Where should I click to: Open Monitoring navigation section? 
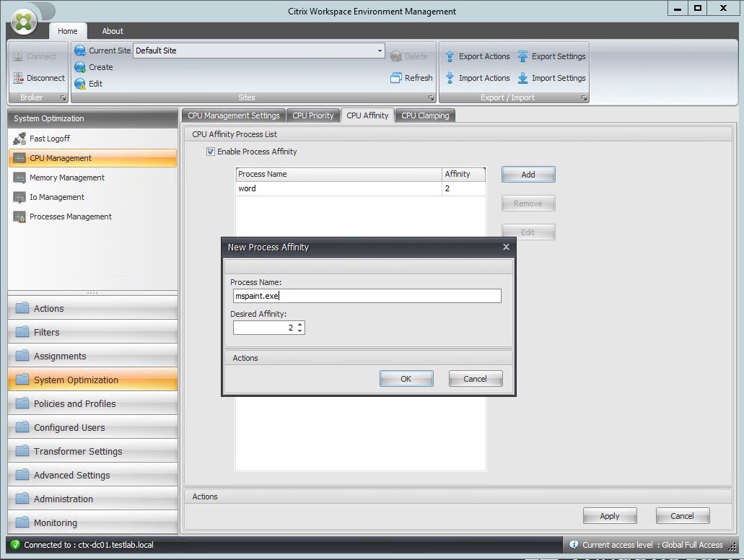pyautogui.click(x=92, y=522)
